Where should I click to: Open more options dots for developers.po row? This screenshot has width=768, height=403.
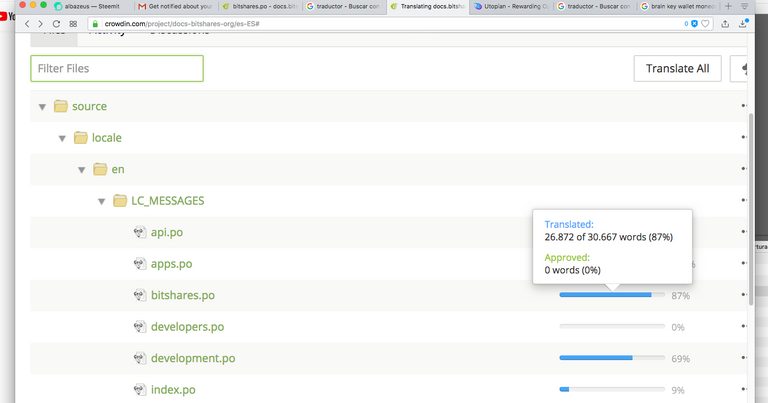(x=744, y=326)
